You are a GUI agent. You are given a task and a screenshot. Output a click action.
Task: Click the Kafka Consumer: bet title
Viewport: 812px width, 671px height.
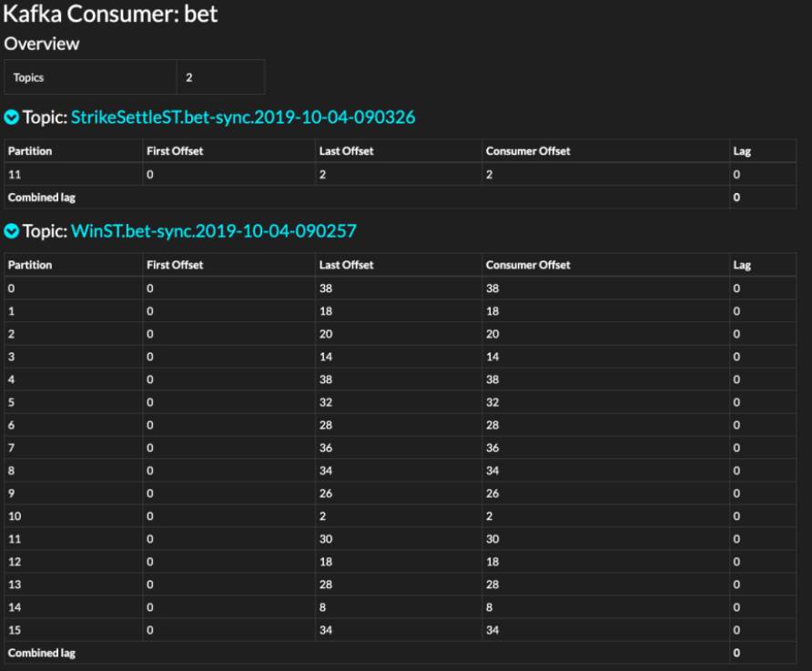pyautogui.click(x=111, y=15)
